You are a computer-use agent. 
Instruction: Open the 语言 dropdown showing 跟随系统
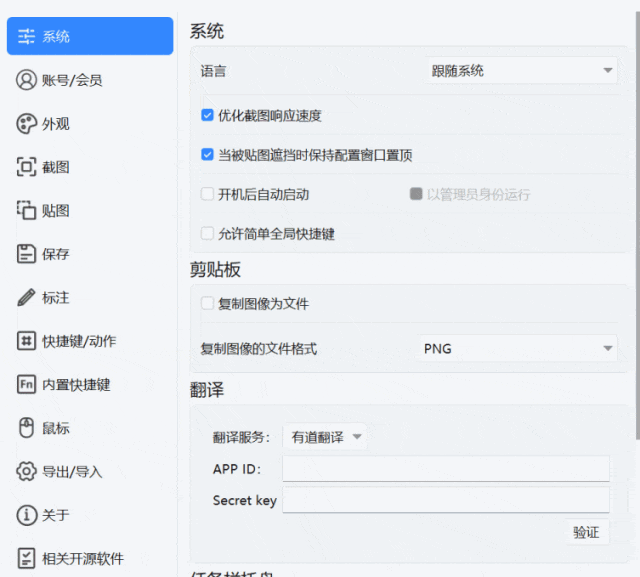point(522,71)
